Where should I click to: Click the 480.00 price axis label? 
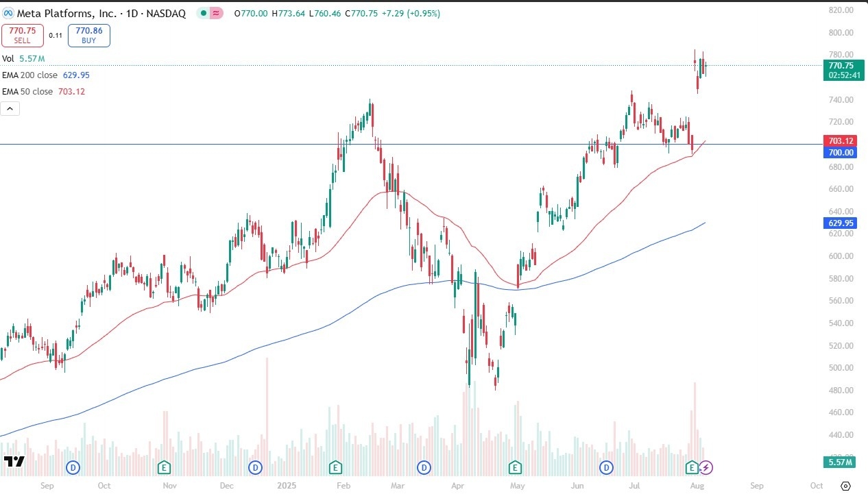point(841,391)
